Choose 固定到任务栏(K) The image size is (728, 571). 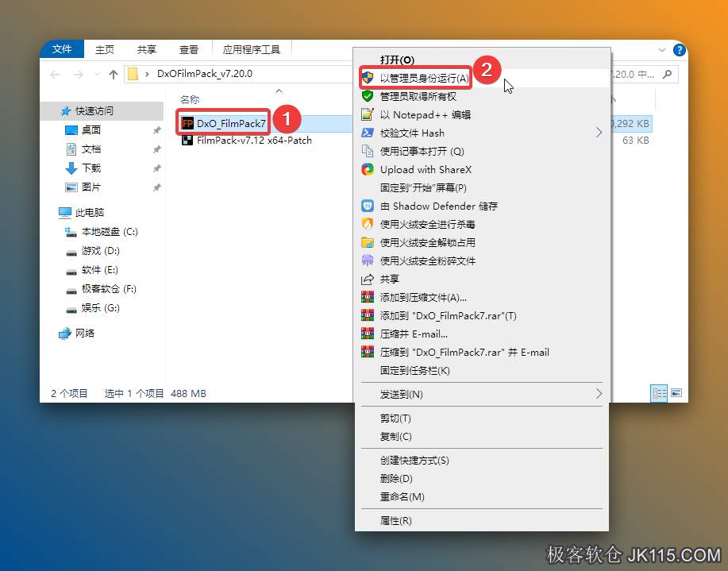tap(482, 370)
